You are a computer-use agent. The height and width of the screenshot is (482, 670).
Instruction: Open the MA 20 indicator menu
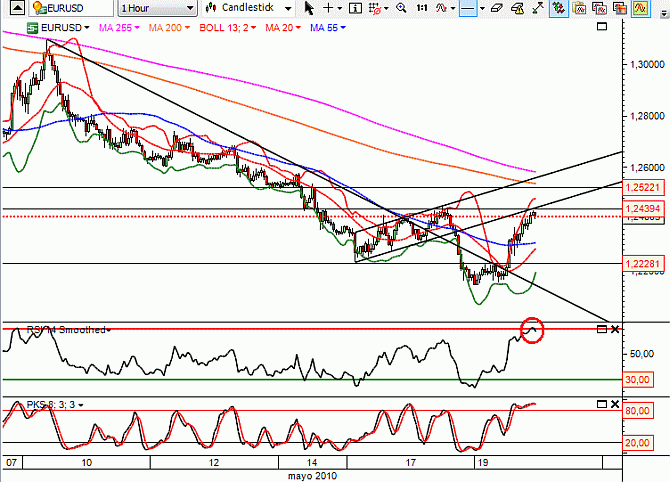[x=283, y=28]
